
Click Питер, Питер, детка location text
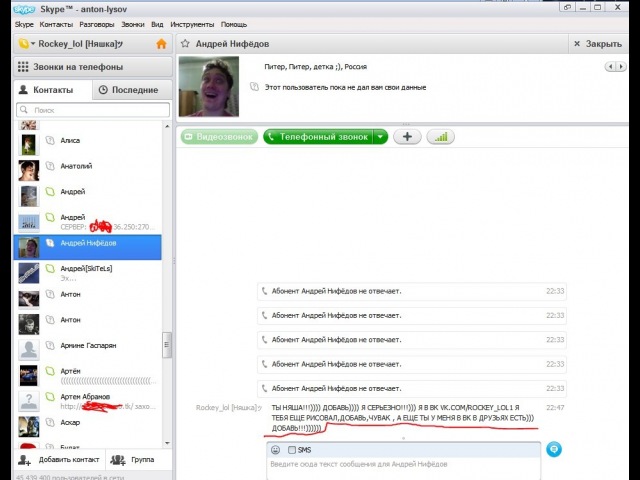point(316,67)
